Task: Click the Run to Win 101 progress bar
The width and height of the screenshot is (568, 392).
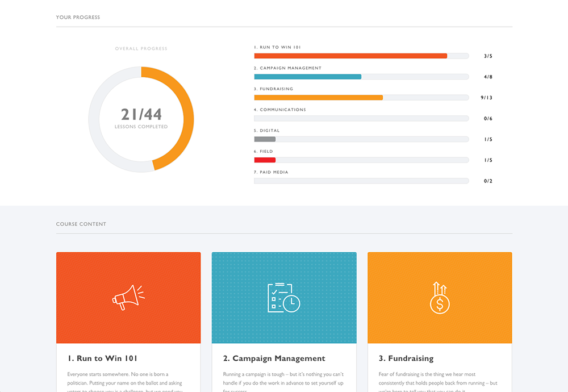Action: [x=361, y=56]
